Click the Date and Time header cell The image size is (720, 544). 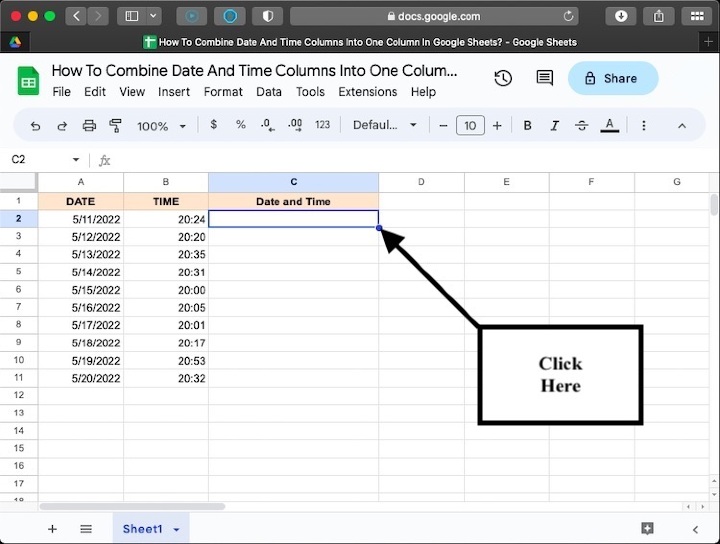pos(293,201)
